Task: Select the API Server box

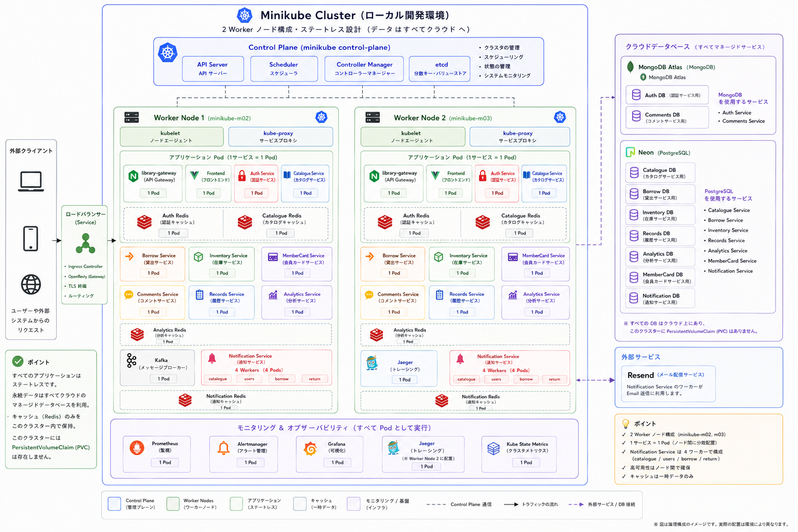Action: [x=213, y=69]
